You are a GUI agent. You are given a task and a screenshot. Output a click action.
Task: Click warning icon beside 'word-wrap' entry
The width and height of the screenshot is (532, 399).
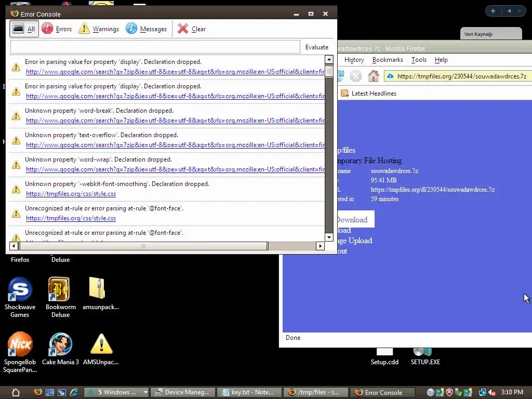pos(16,165)
